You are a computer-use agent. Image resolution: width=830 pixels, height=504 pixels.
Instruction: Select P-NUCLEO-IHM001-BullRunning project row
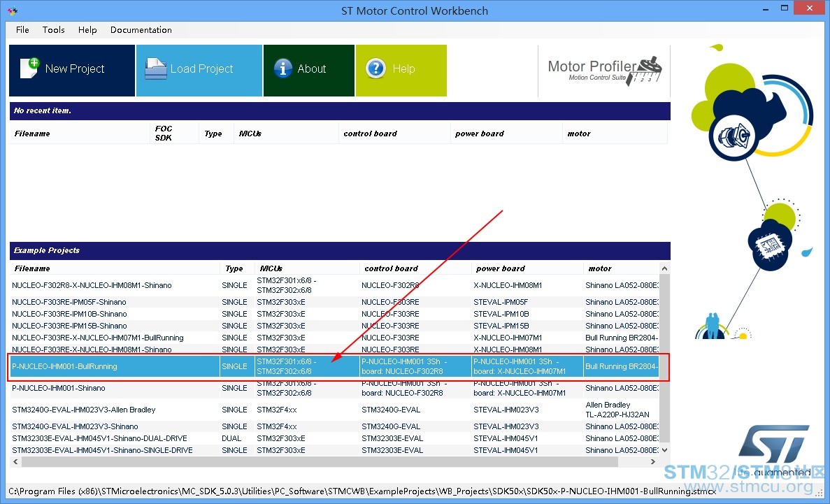click(x=334, y=366)
